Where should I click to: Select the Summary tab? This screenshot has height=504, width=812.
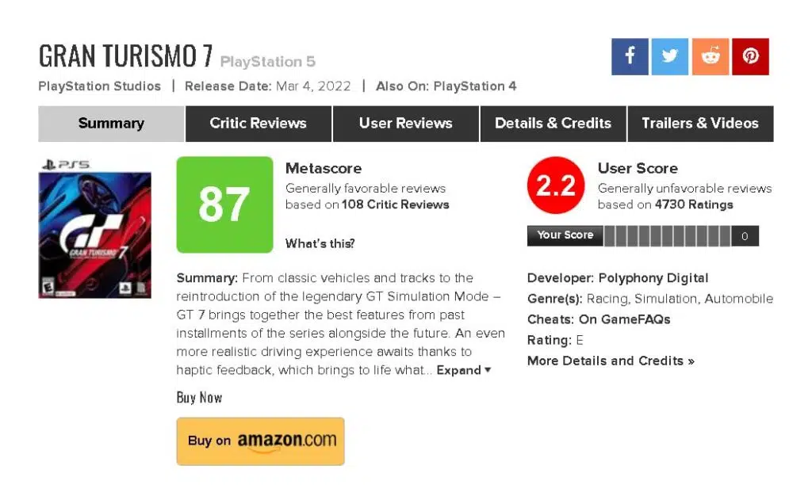pos(111,124)
